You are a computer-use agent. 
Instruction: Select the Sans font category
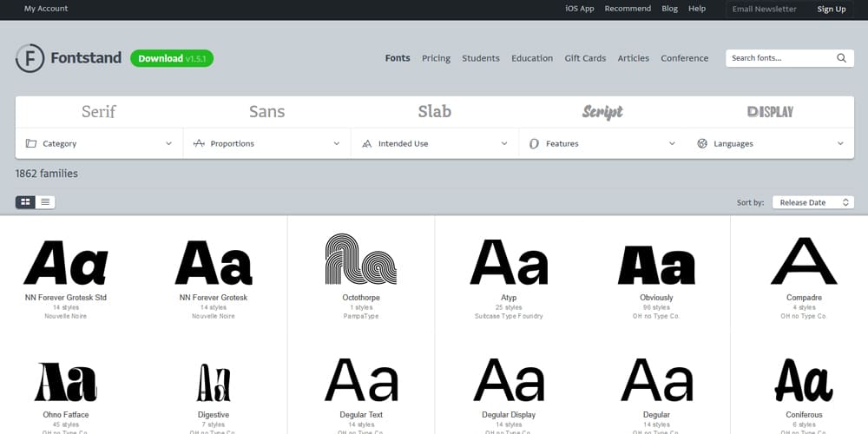[266, 112]
